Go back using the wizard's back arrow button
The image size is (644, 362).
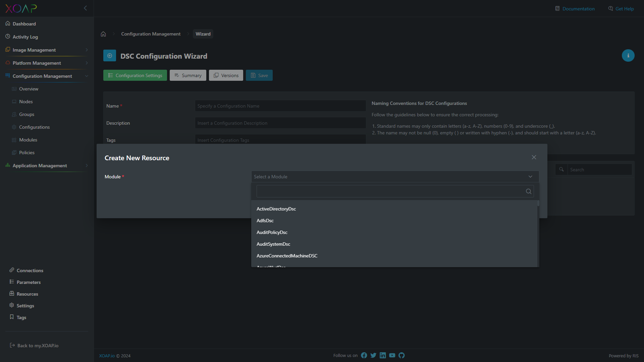click(x=110, y=56)
